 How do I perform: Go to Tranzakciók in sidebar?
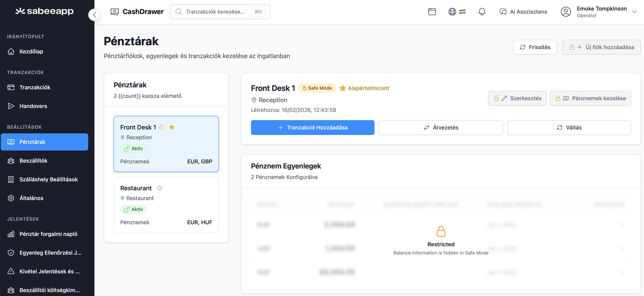[35, 87]
